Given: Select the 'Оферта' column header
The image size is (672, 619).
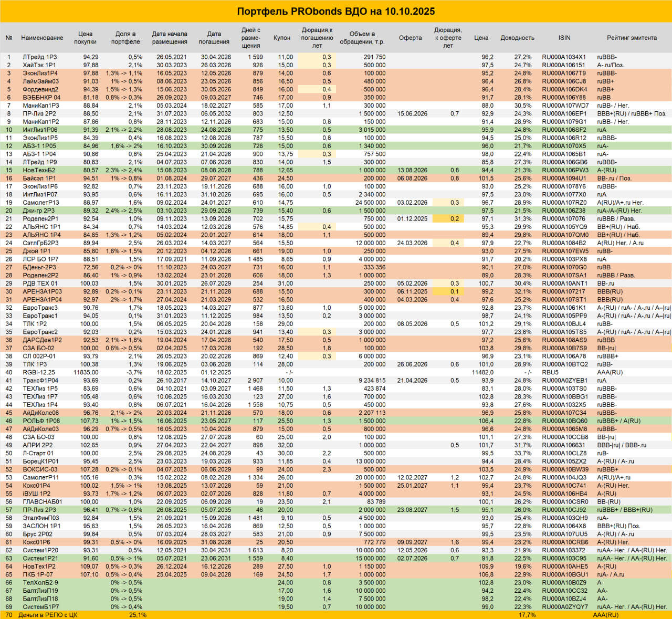Looking at the screenshot, I should (x=410, y=38).
